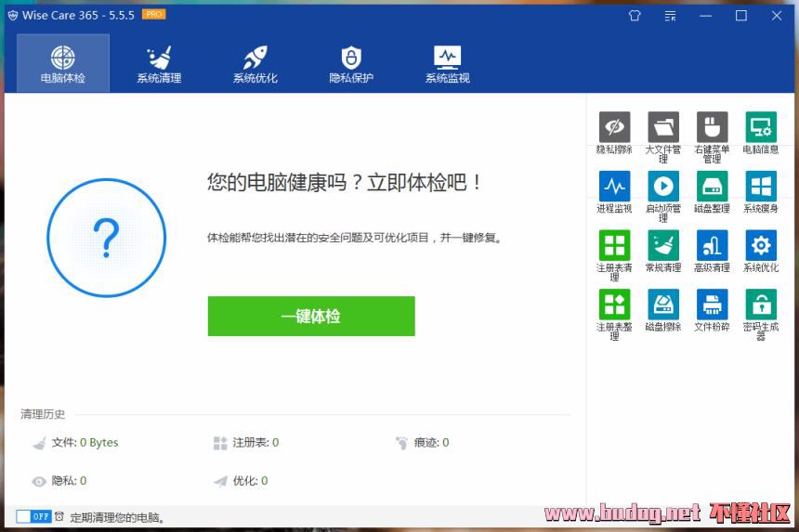Go to the 隐私保护 tab
This screenshot has height=532, width=799.
pos(351,64)
